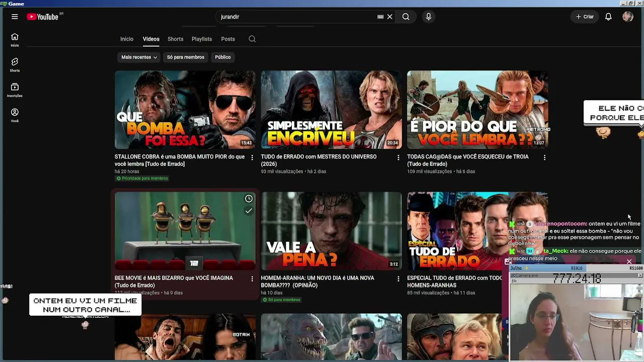
Task: Click the text "há 2 dias"
Action: tap(317, 171)
